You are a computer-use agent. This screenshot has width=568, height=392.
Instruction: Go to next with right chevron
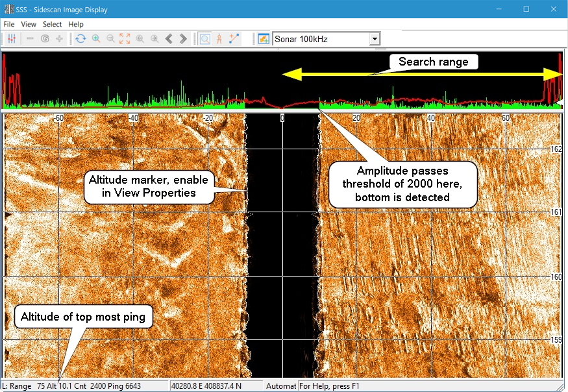pyautogui.click(x=183, y=39)
